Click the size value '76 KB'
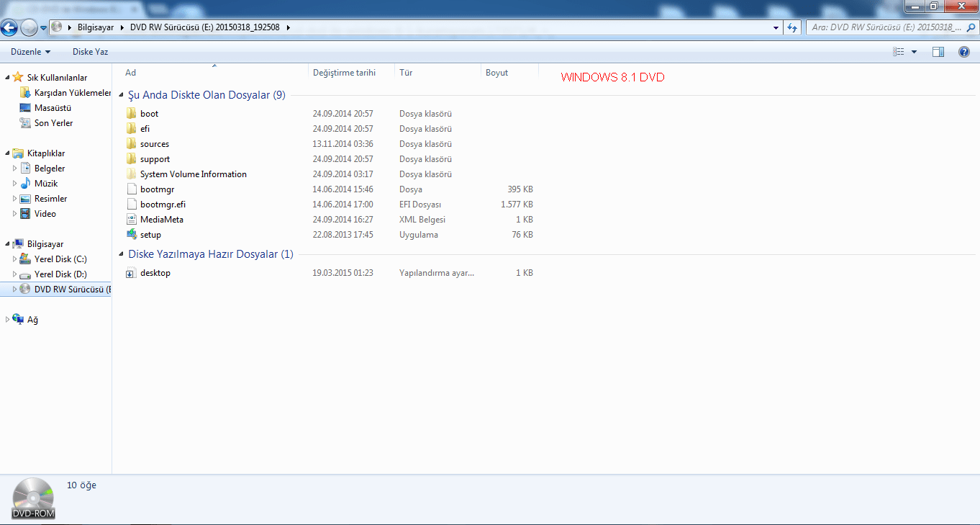The width and height of the screenshot is (980, 525). coord(522,235)
